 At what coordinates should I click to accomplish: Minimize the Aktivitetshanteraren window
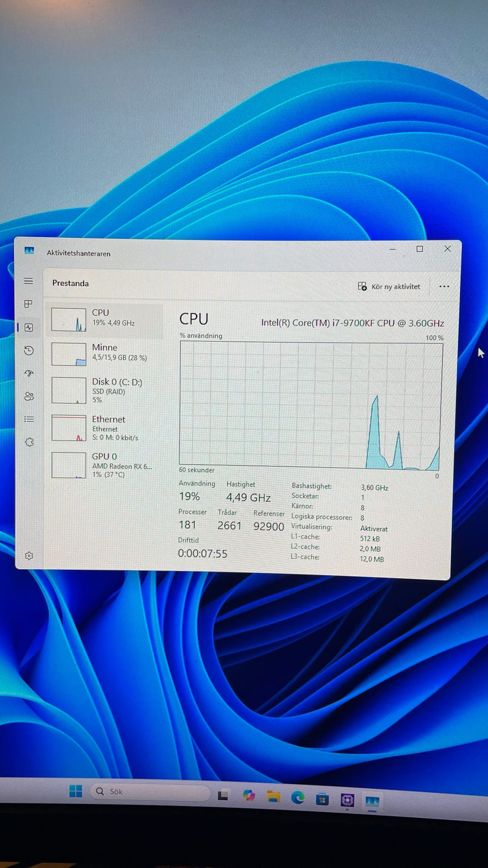(x=392, y=249)
